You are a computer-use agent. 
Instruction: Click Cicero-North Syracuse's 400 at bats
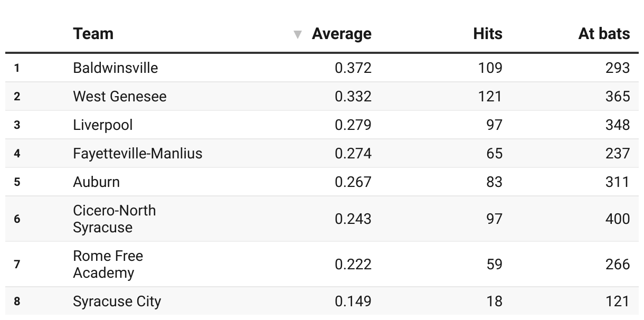pos(618,219)
